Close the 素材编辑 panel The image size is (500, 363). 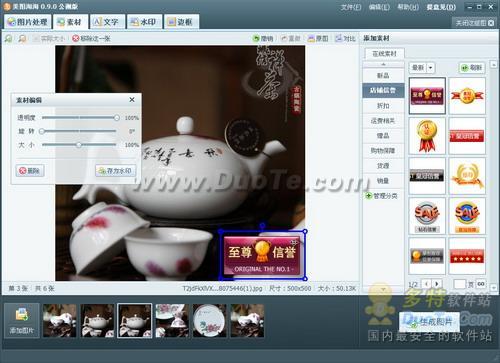tap(132, 100)
